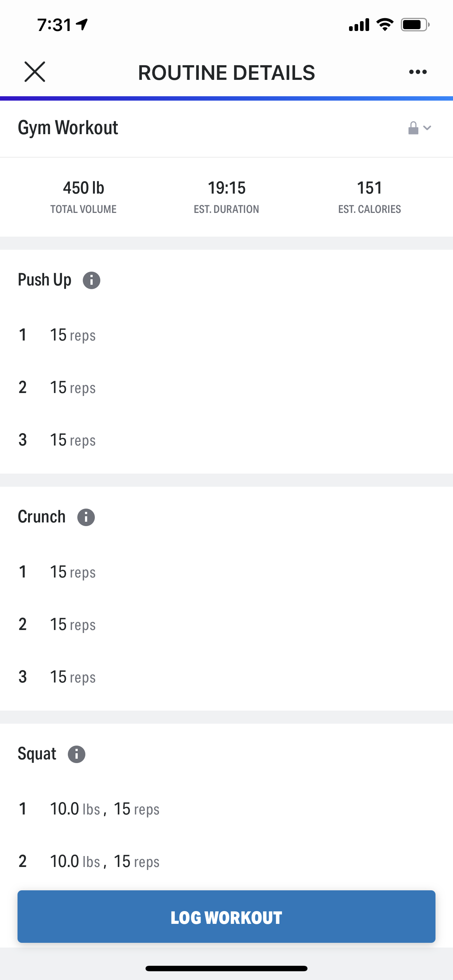Tap the Squat info icon
The height and width of the screenshot is (980, 453).
click(x=77, y=754)
